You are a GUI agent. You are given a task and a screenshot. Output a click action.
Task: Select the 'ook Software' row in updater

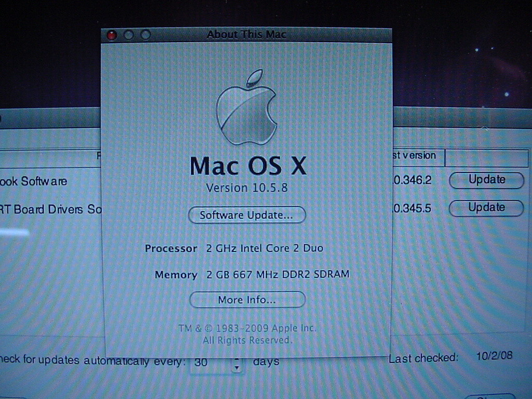[34, 181]
